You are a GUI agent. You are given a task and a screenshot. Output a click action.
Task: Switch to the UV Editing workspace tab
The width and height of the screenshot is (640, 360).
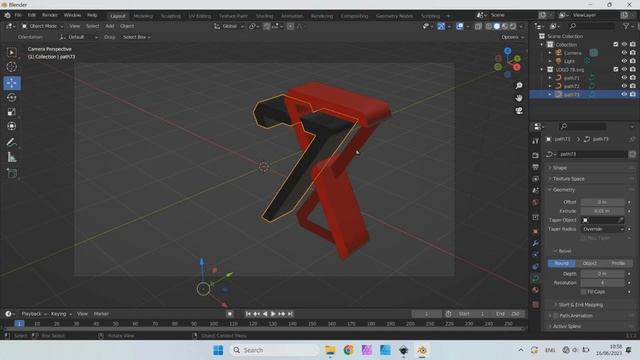pos(200,16)
